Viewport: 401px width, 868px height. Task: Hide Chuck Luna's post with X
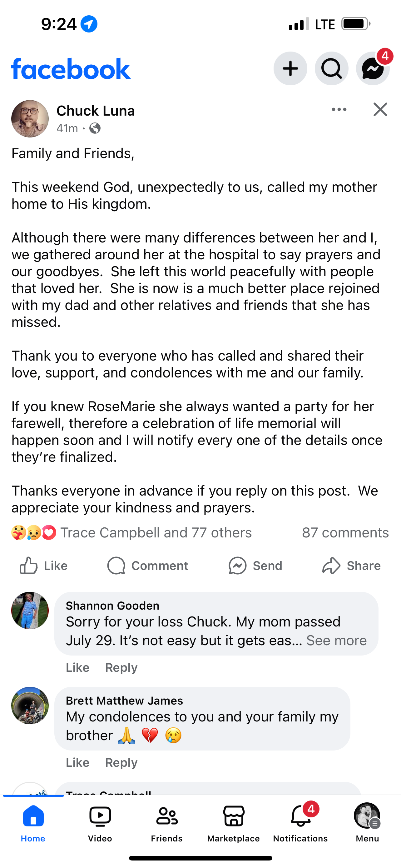coord(380,109)
